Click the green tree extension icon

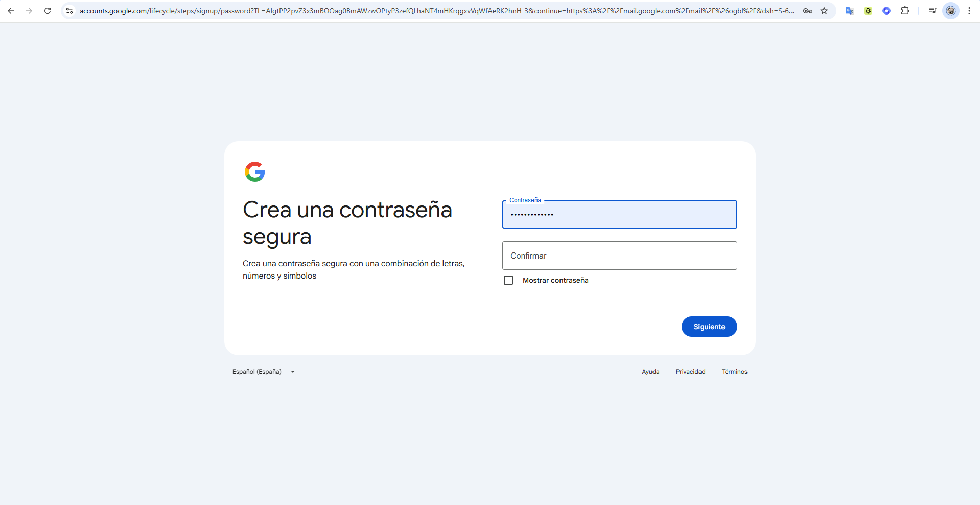868,11
